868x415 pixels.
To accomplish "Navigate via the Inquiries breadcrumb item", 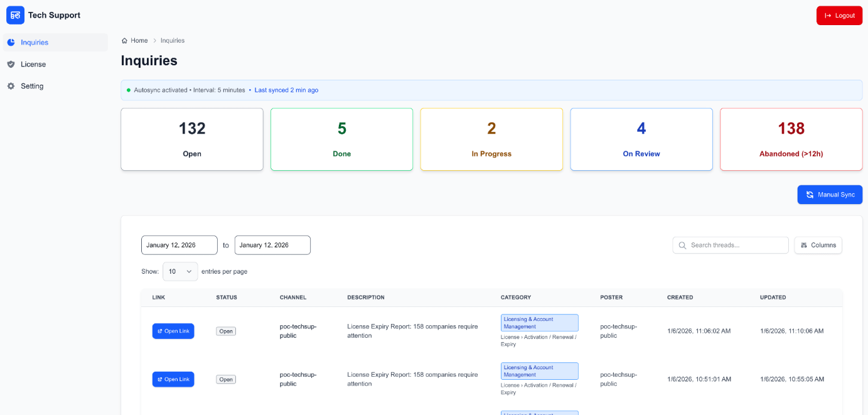I will (x=172, y=40).
